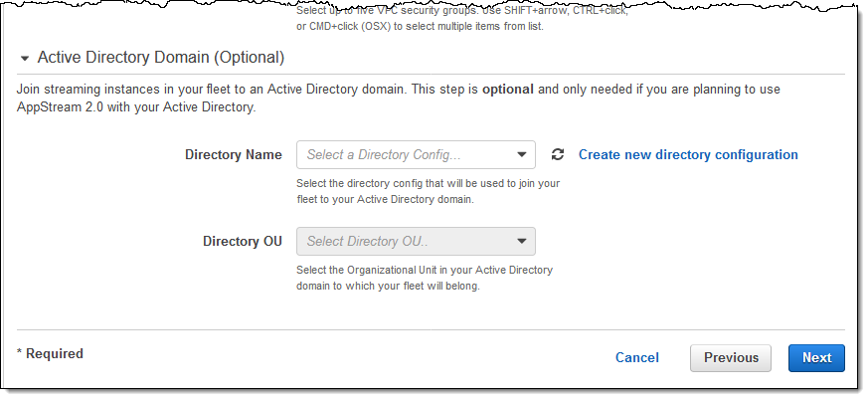Collapse the Active Directory Domain section triangle

point(25,58)
